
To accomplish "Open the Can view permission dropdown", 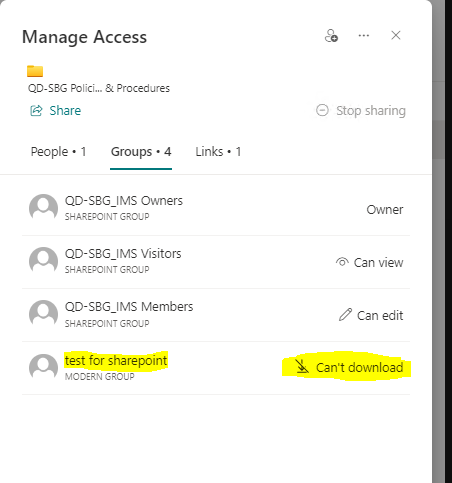I will (369, 263).
